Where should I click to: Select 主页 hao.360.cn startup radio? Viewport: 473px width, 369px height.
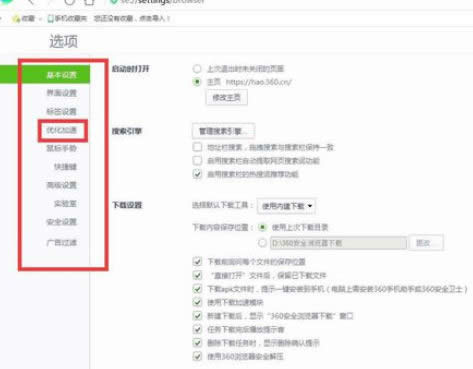pos(197,82)
